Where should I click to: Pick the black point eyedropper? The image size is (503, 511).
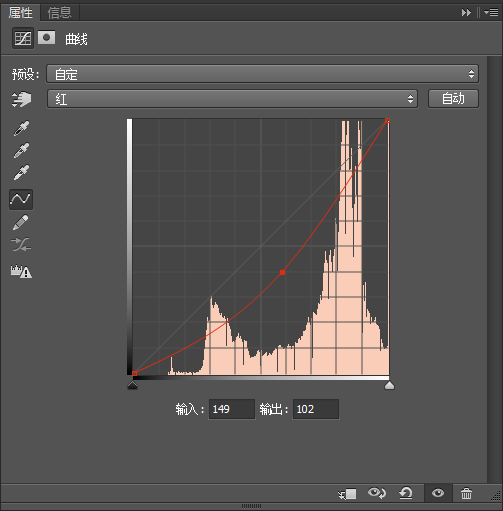(x=21, y=128)
